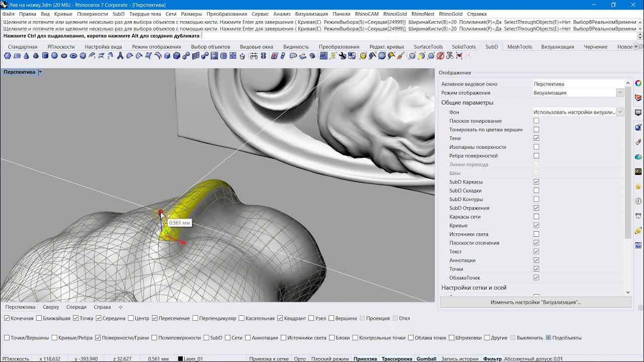Open the color wheel materials panel icon
Image resolution: width=644 pixels, height=362 pixels.
coord(638,83)
